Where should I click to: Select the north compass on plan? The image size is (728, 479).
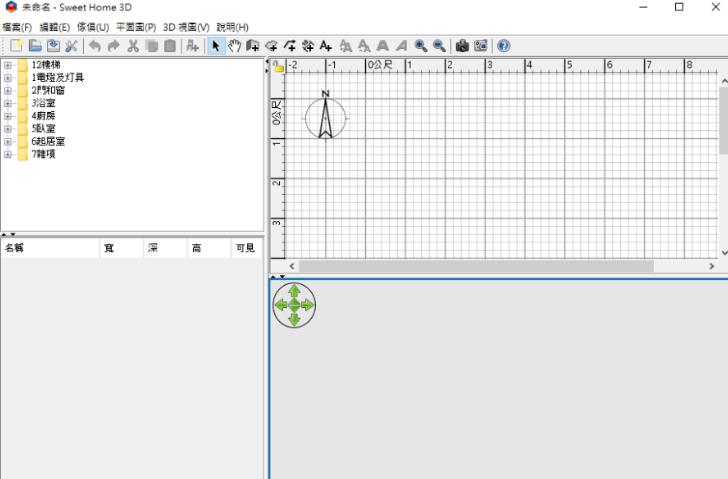point(325,115)
